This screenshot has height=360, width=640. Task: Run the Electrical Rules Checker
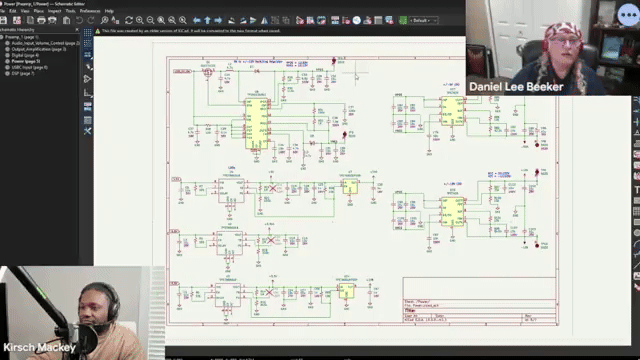[346, 20]
